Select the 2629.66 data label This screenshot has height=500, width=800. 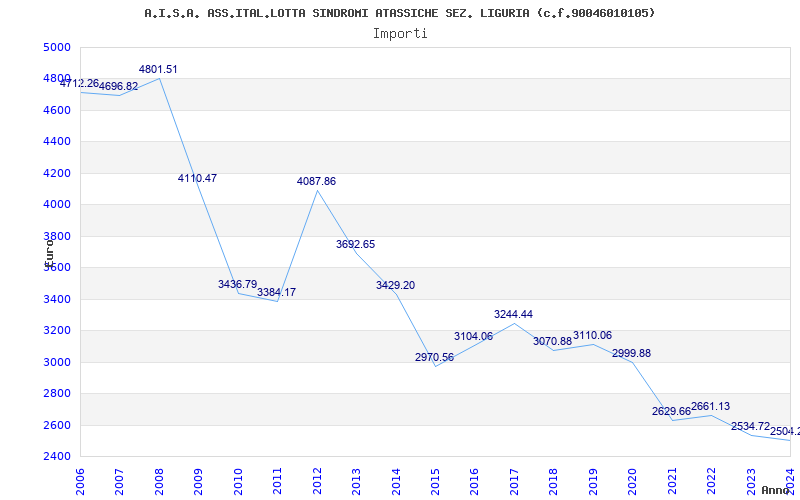click(x=671, y=411)
